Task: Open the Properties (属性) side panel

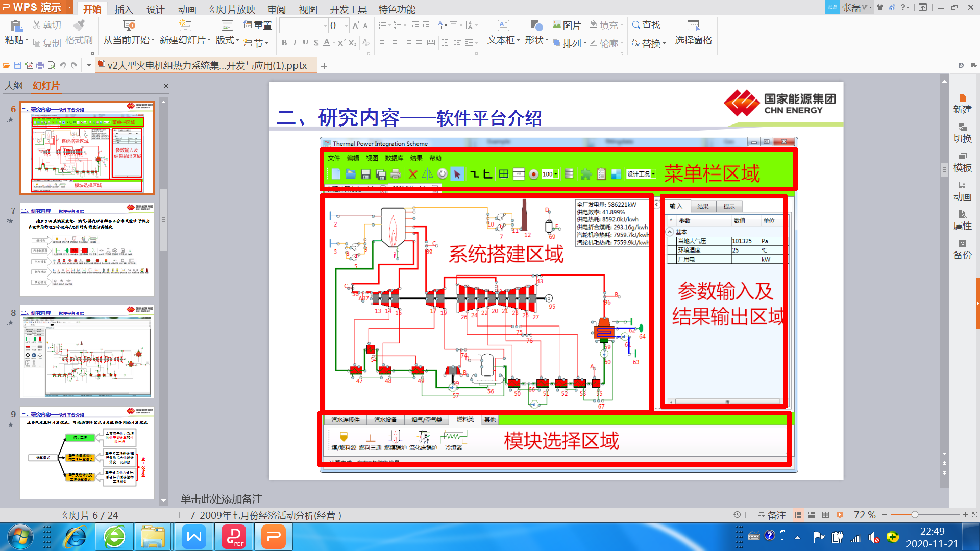Action: tap(962, 220)
